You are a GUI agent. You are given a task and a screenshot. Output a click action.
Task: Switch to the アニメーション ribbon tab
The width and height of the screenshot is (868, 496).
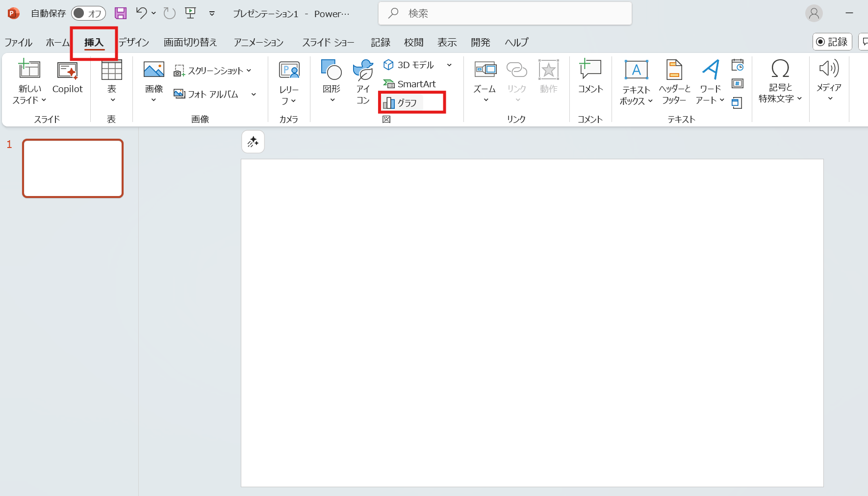click(x=258, y=42)
